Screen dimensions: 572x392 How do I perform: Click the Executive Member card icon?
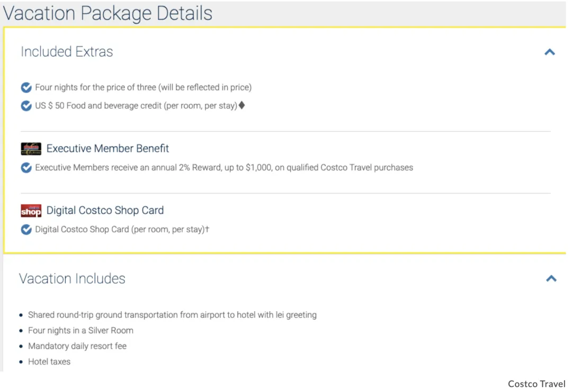coord(31,149)
